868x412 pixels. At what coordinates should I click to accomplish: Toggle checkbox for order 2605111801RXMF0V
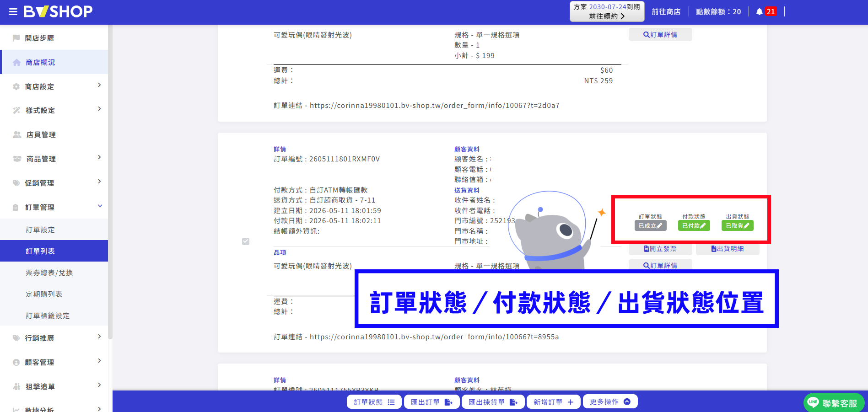click(x=246, y=241)
